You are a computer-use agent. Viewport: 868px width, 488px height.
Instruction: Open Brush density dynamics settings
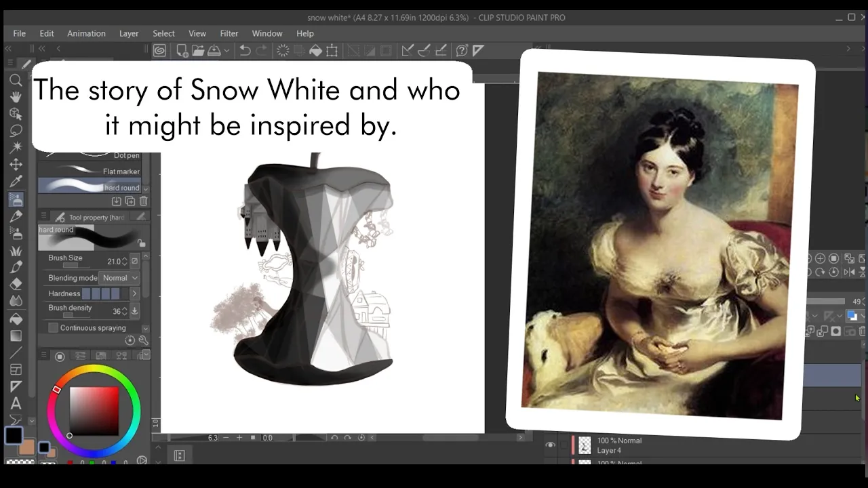tap(134, 311)
